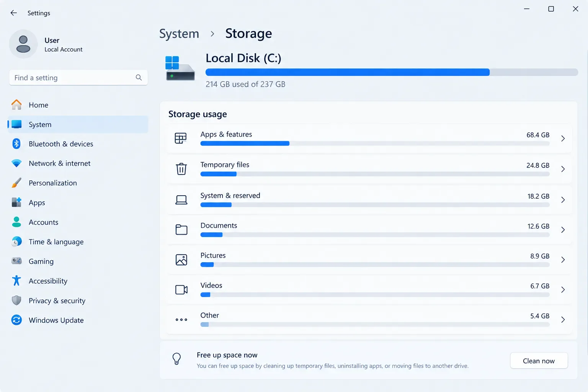Click the lightbulb icon near Free up space
The height and width of the screenshot is (392, 588).
pos(176,359)
